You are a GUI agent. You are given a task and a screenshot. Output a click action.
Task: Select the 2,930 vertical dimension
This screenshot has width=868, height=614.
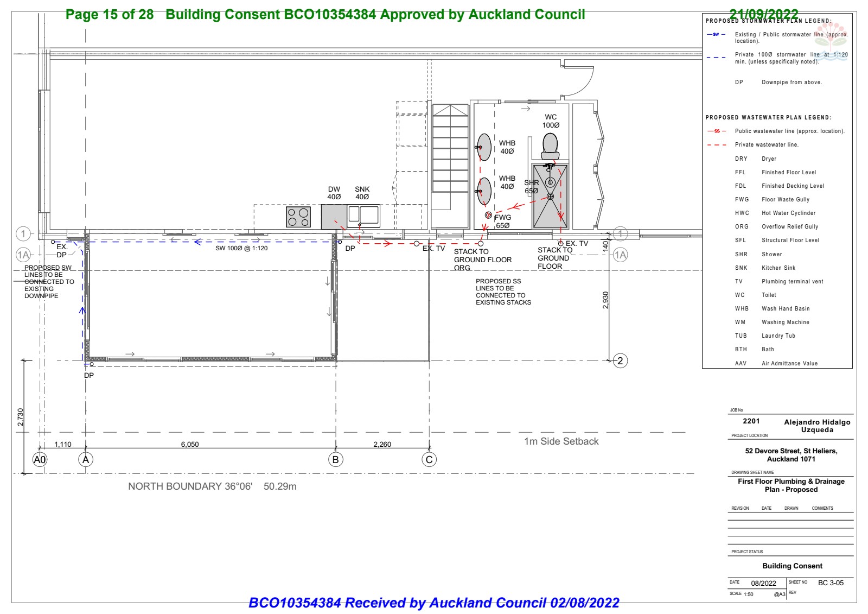pos(605,300)
